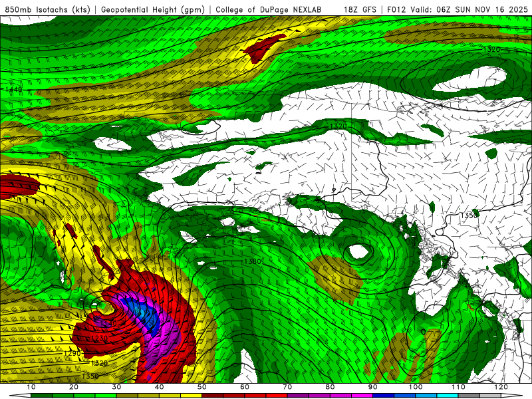Click the 40 value on the color scale
Image resolution: width=532 pixels, height=399 pixels.
pos(159,387)
